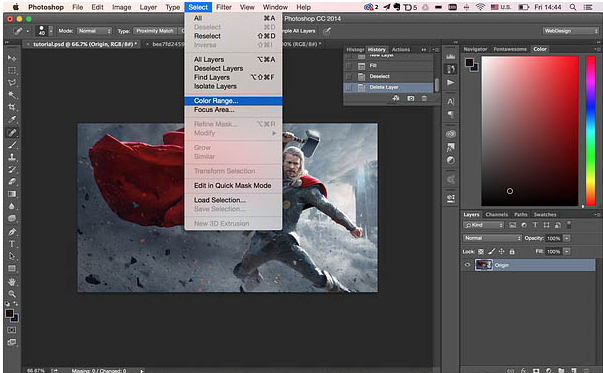Switch to the Swatches tab
The height and width of the screenshot is (373, 603).
point(545,215)
